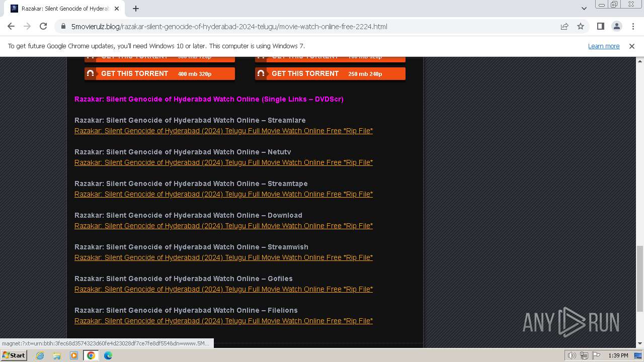Open the Gofiles watch online link
644x362 pixels.
point(223,289)
